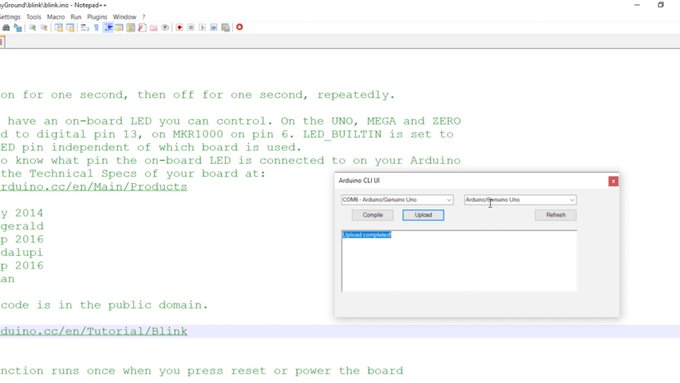
Task: Open the Plugins menu
Action: click(97, 17)
